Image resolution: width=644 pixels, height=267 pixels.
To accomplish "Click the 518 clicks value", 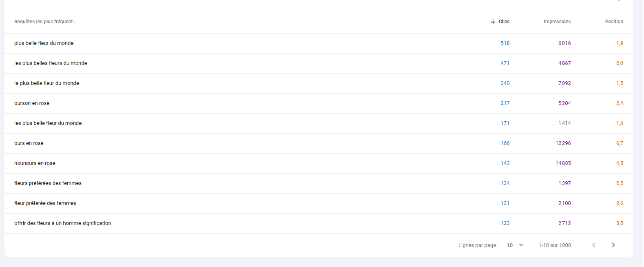I will 505,43.
